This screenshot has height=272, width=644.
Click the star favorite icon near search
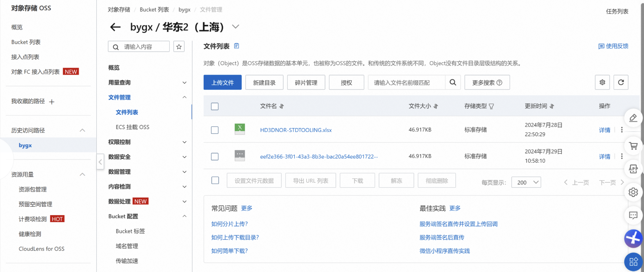(x=179, y=47)
